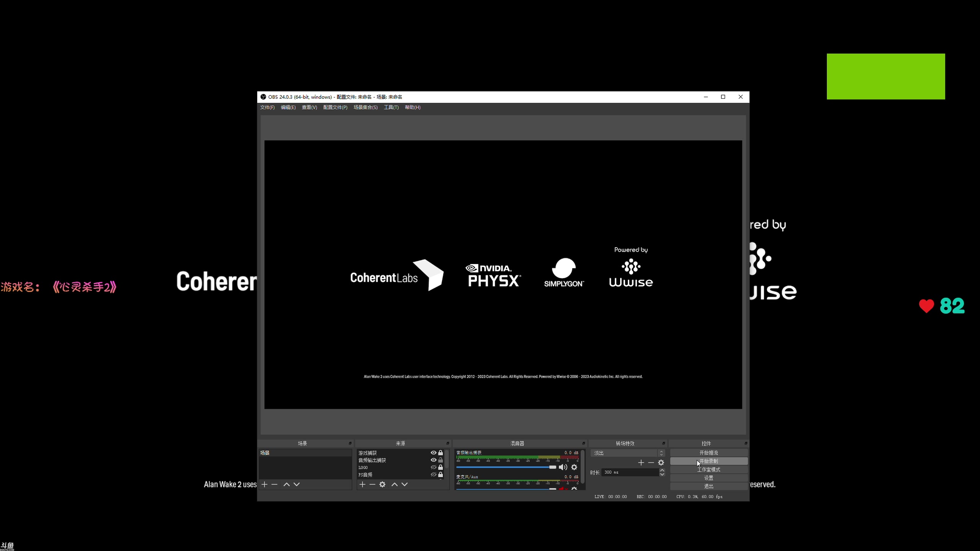Open the 文件(F) menu
Image resolution: width=980 pixels, height=551 pixels.
[267, 108]
